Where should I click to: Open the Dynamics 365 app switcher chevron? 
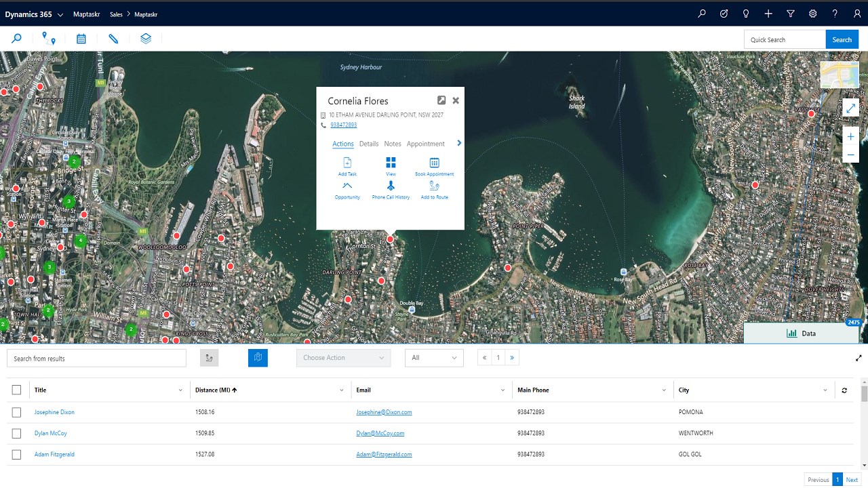(60, 14)
